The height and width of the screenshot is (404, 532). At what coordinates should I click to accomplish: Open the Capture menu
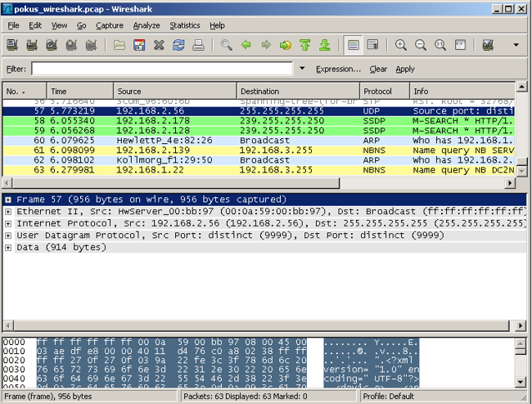pyautogui.click(x=110, y=25)
